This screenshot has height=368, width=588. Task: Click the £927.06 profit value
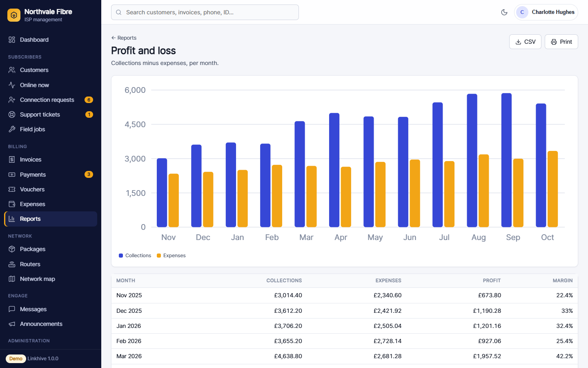[490, 341]
